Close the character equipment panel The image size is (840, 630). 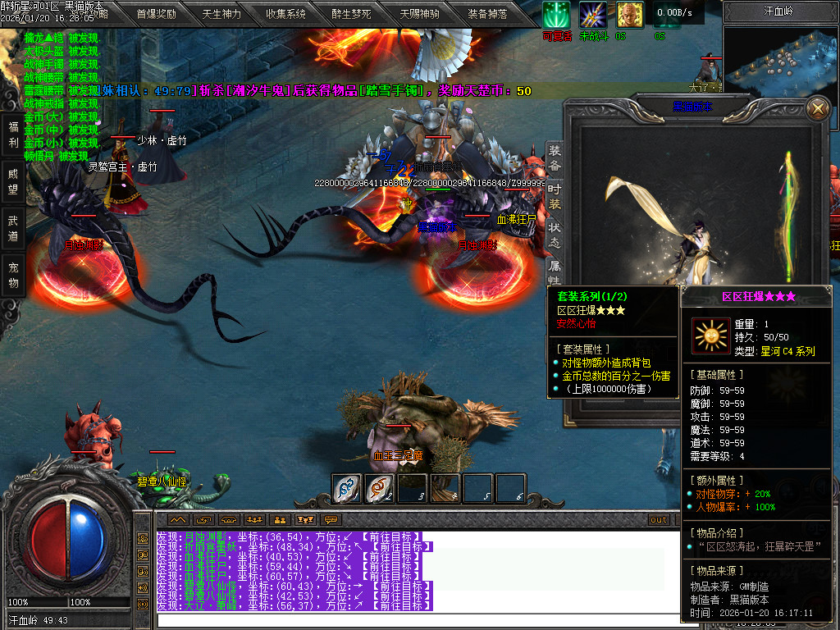pos(817,108)
